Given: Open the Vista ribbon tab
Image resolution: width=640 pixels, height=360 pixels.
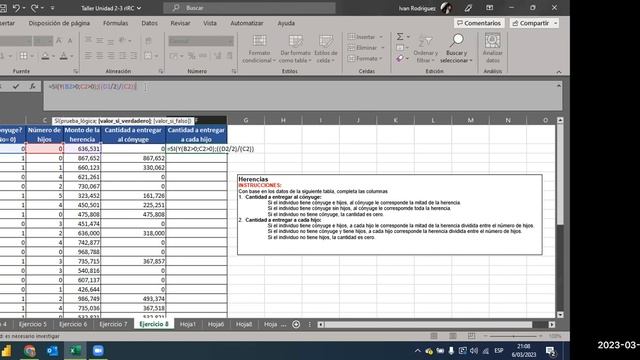Looking at the screenshot, I should (210, 23).
